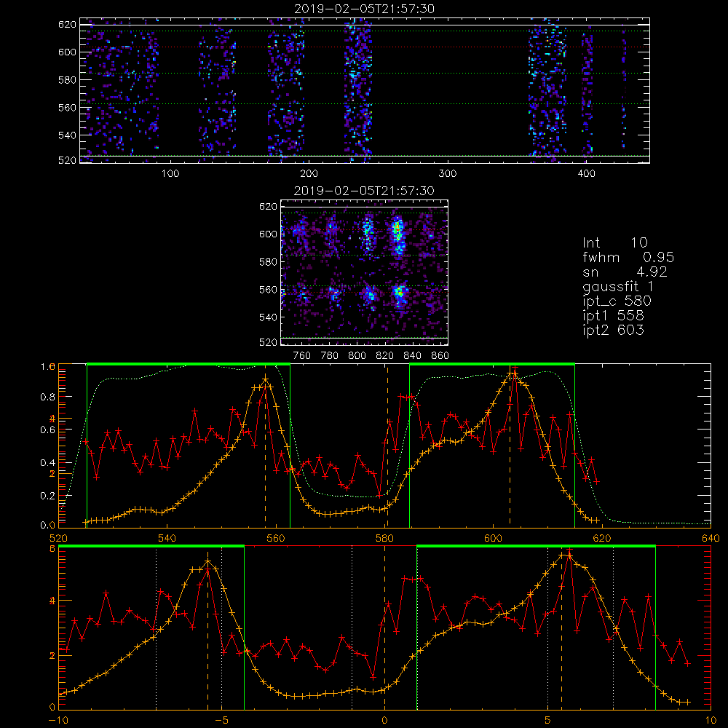728x728 pixels.
Task: Click y-axis label 0.2 of third plot
Action: point(47,496)
